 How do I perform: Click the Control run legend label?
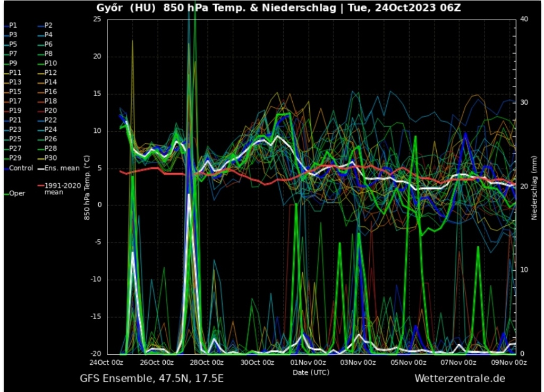coord(21,168)
